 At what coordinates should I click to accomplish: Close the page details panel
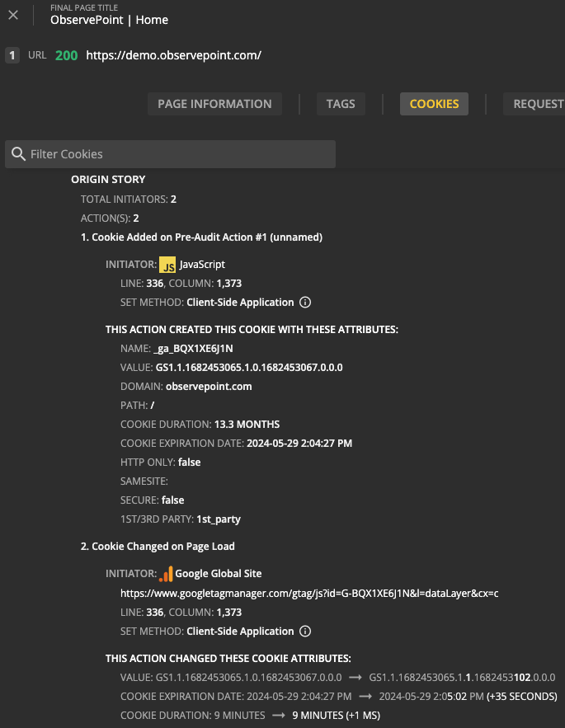[x=13, y=16]
